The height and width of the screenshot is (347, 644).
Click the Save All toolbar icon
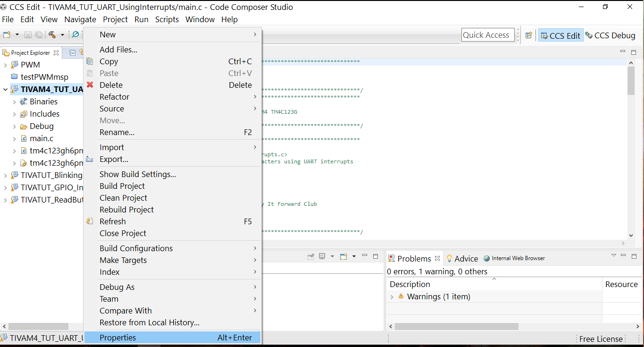pyautogui.click(x=39, y=35)
